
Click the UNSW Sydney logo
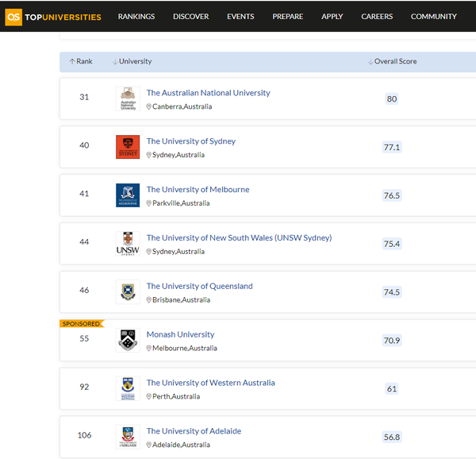[x=128, y=244]
